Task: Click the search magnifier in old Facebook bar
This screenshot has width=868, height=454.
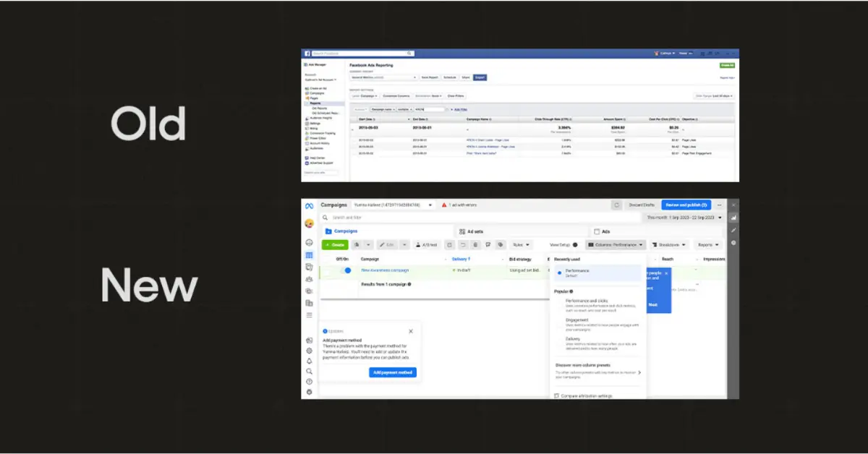Action: click(x=409, y=53)
